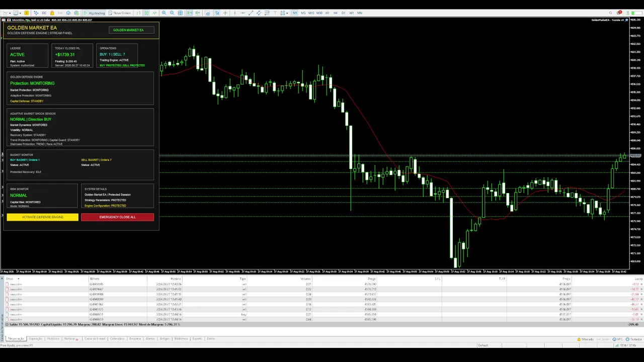This screenshot has width=644, height=362.
Task: Open the Diário tab
Action: tap(211, 338)
